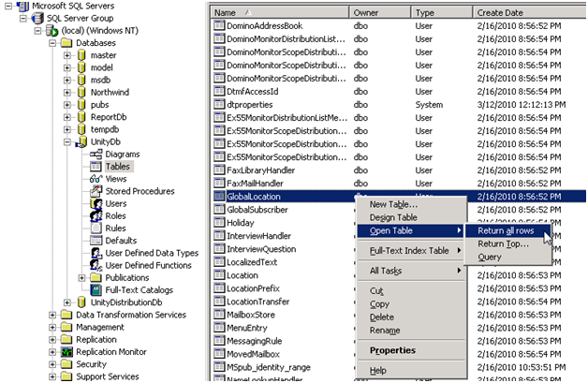Image resolution: width=588 pixels, height=383 pixels.
Task: Choose Return Top... from submenu
Action: pyautogui.click(x=507, y=243)
